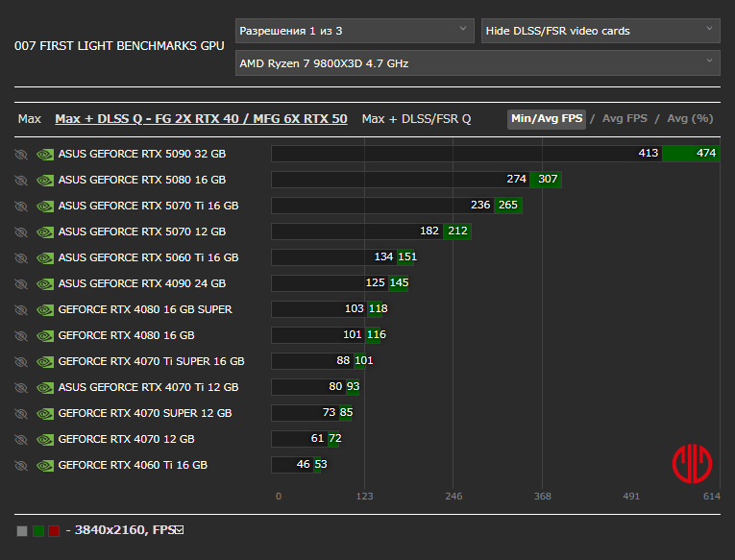Click NVIDIA logo beside RTX 4070 SUPER 12 GB
Viewport: 735px width, 560px height.
(45, 413)
